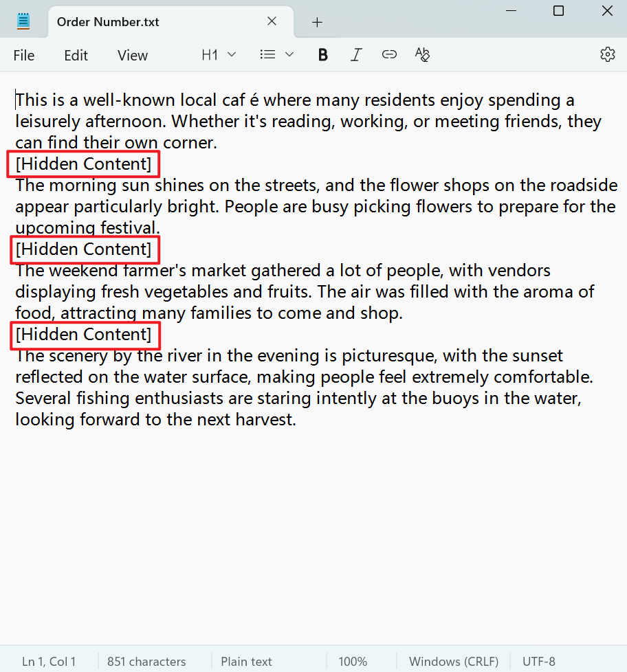627x672 pixels.
Task: Click Windows (CRLF) in the status bar
Action: tap(453, 661)
